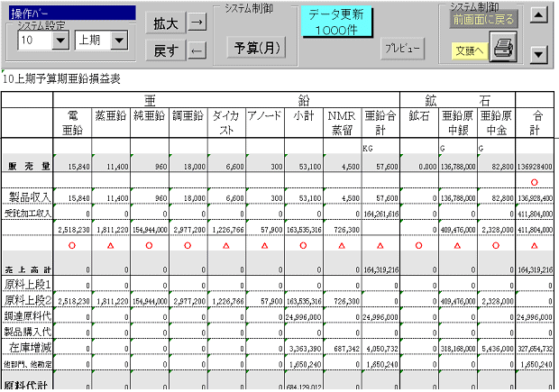Click the 販売量 row label
The height and width of the screenshot is (392, 559).
click(x=29, y=166)
